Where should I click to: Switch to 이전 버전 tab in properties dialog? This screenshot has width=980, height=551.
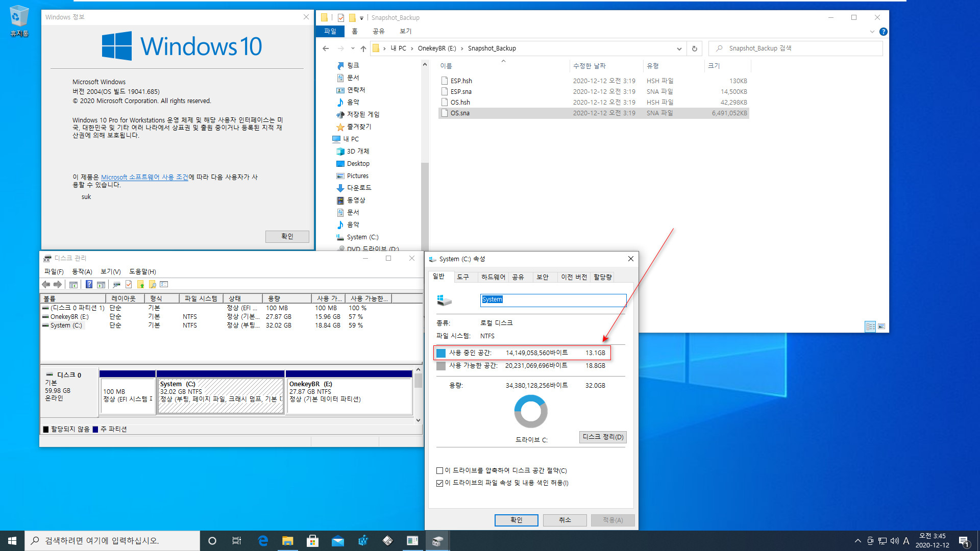tap(574, 277)
